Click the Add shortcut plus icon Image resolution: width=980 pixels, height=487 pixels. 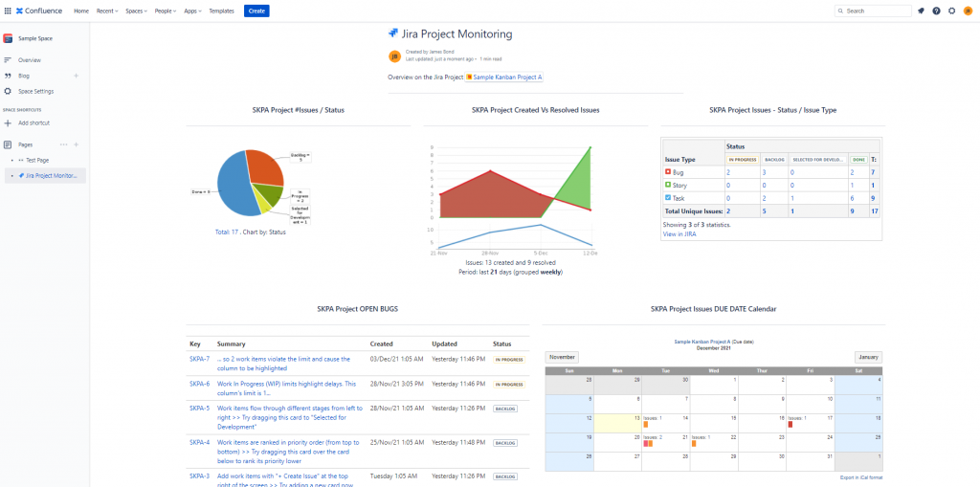(8, 123)
